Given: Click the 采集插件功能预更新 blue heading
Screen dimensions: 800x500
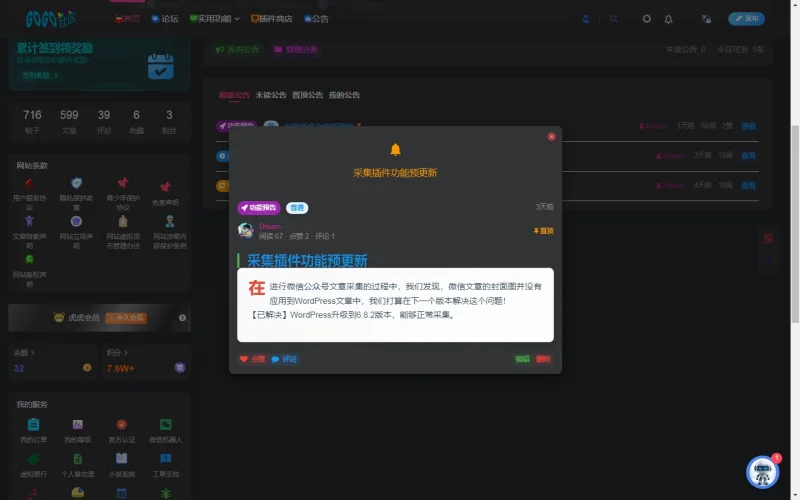Looking at the screenshot, I should point(307,261).
